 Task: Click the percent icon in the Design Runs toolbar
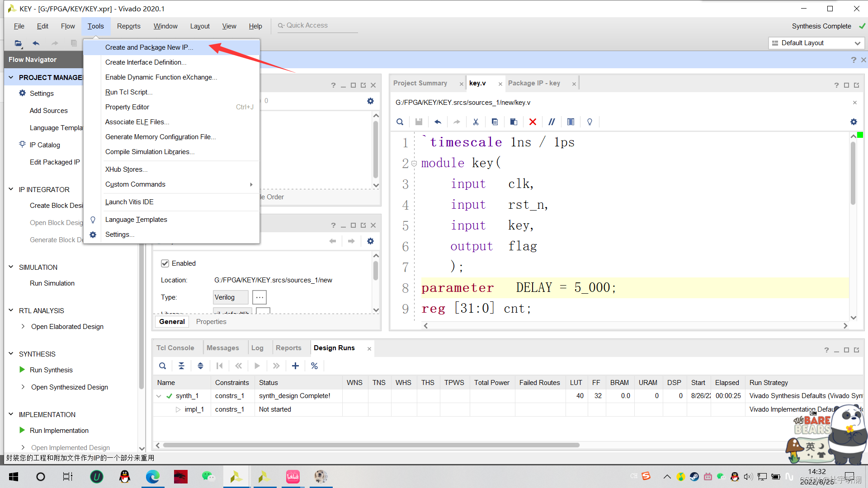point(314,366)
